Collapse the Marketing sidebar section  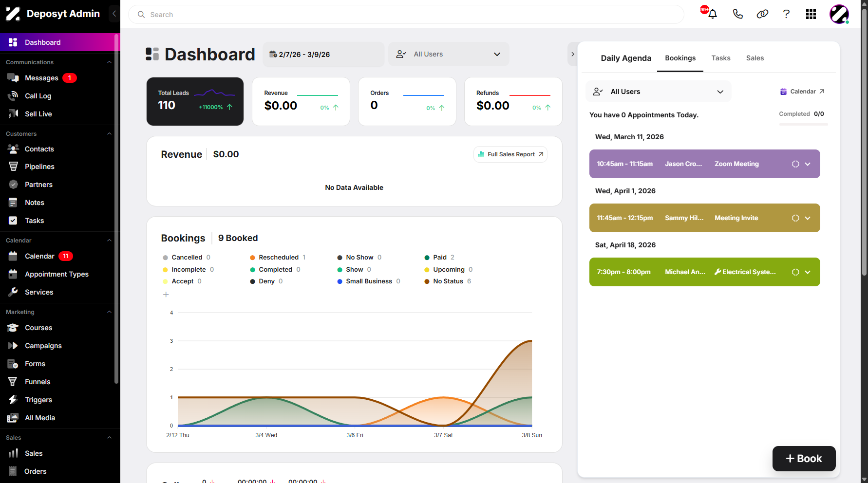coord(109,312)
